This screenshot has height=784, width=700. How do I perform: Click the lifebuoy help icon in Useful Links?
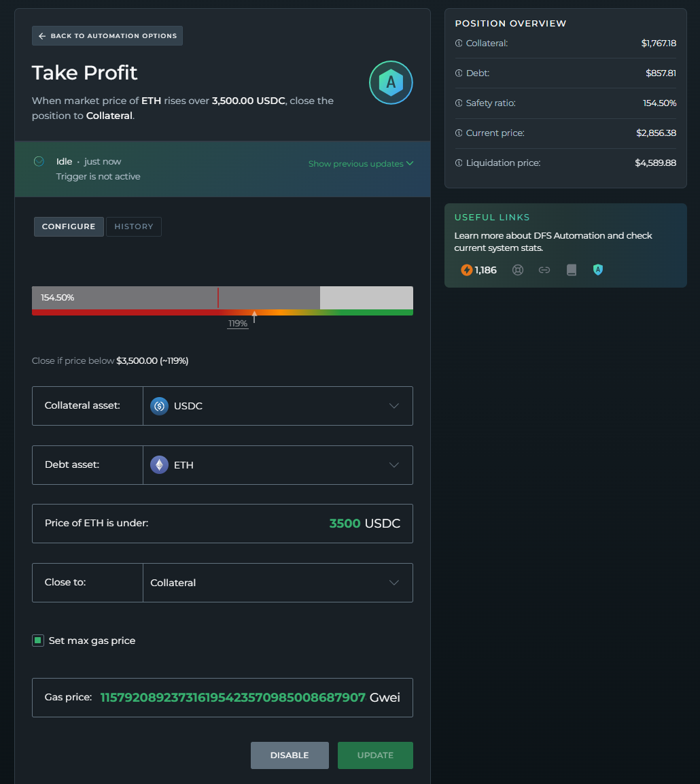518,270
